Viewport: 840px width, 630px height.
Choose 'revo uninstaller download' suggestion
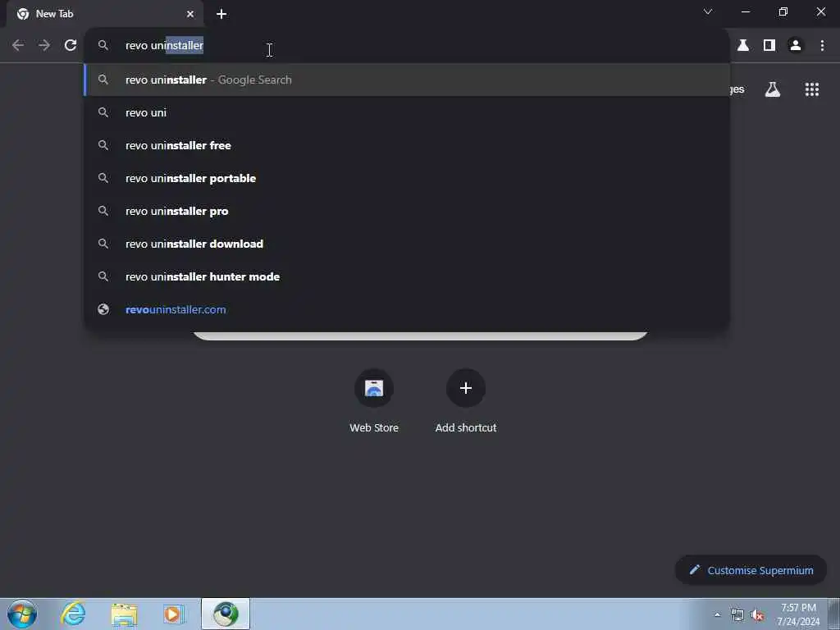coord(407,244)
